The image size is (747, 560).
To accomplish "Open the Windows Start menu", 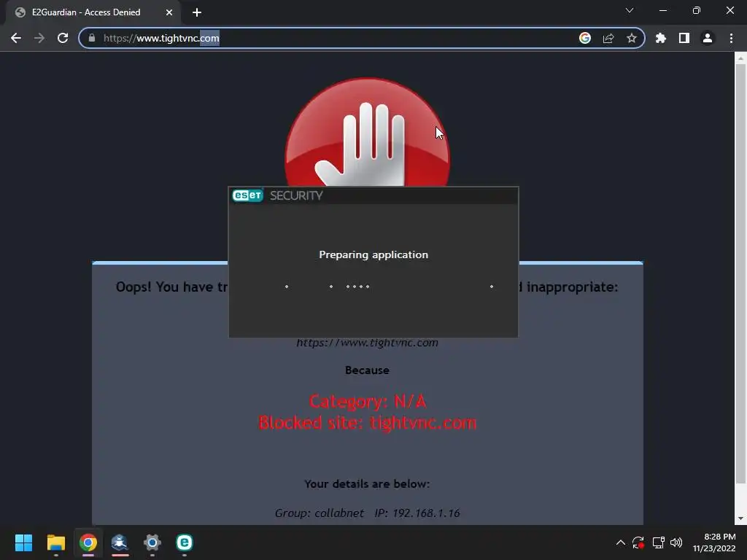I will 23,542.
